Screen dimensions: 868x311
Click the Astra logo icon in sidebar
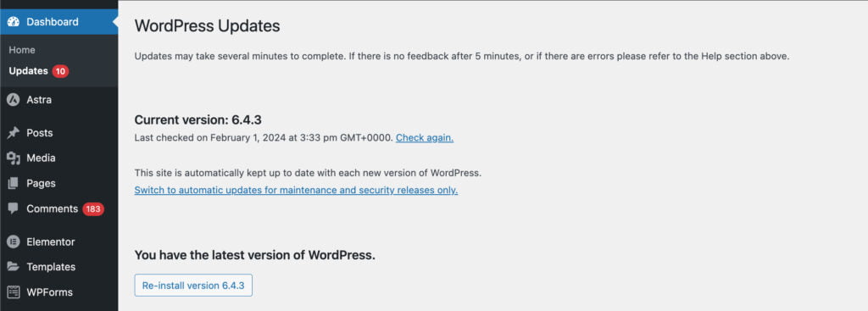click(x=14, y=100)
